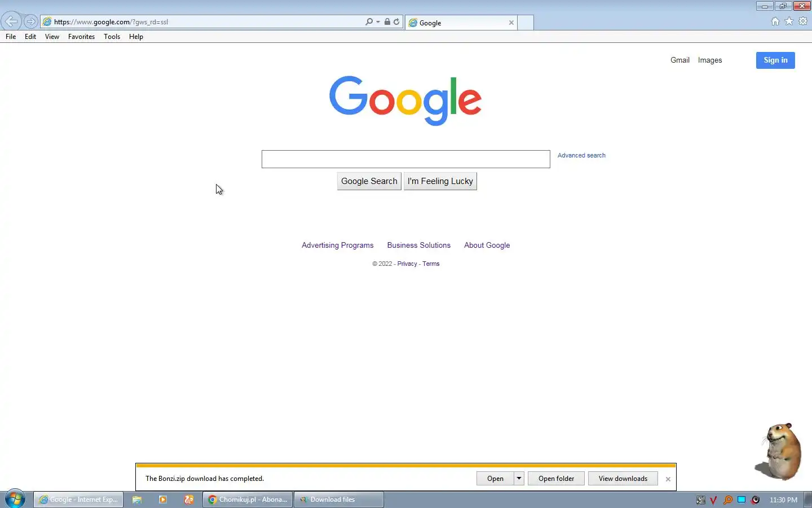This screenshot has width=812, height=508.
Task: Click Open for the Bonzi.zip download
Action: 495,479
